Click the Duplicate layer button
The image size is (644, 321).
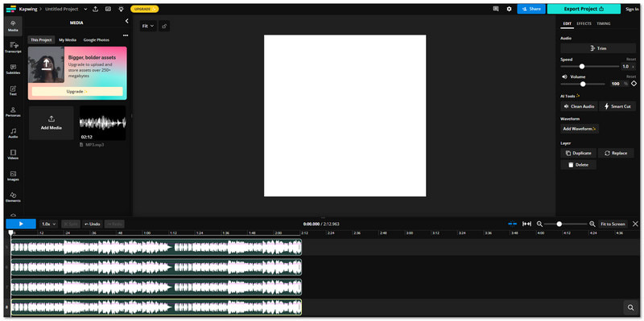(578, 153)
